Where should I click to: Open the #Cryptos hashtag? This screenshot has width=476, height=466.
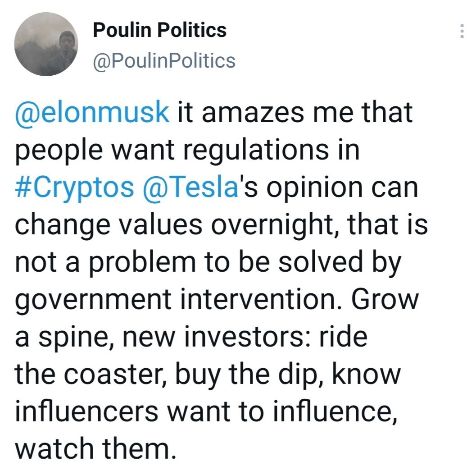(74, 187)
